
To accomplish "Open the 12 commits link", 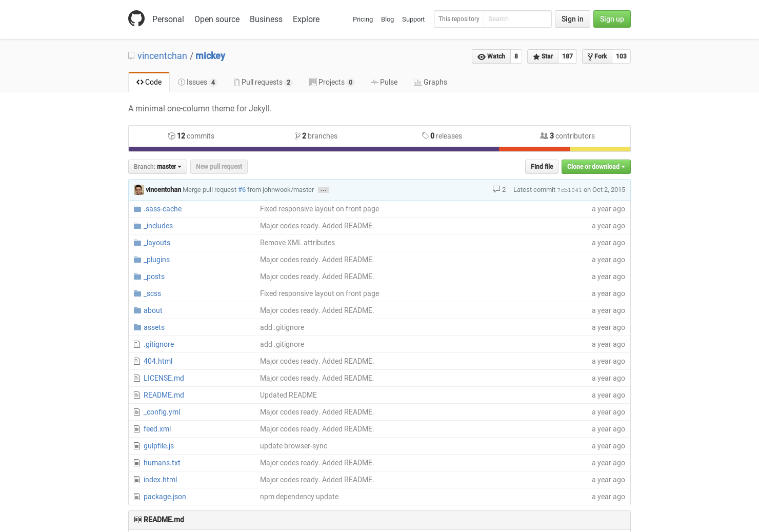I will point(191,136).
